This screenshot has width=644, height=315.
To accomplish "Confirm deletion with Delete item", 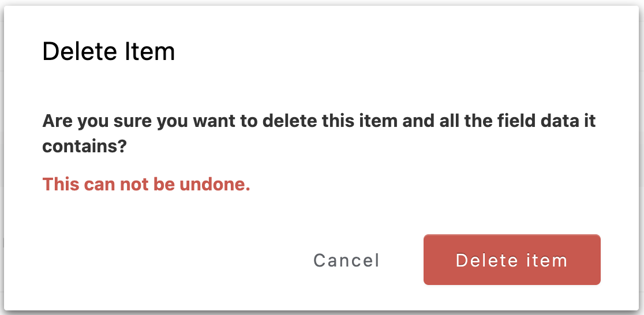I will point(512,260).
